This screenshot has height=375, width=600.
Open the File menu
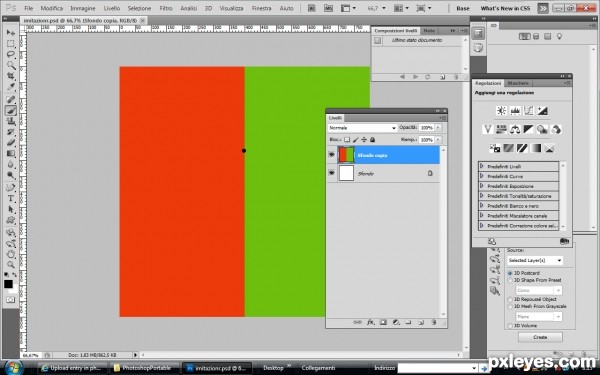(x=29, y=8)
